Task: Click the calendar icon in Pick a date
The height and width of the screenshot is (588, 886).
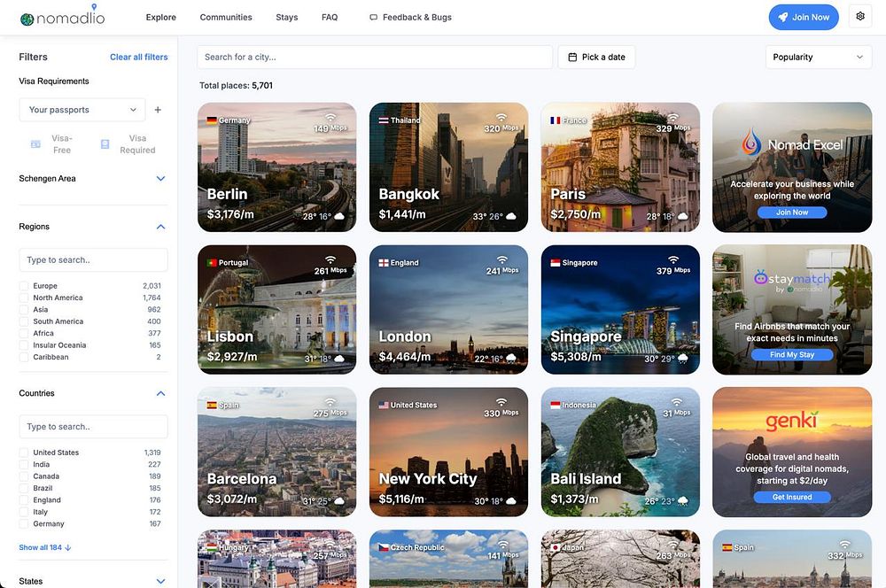Action: click(572, 57)
